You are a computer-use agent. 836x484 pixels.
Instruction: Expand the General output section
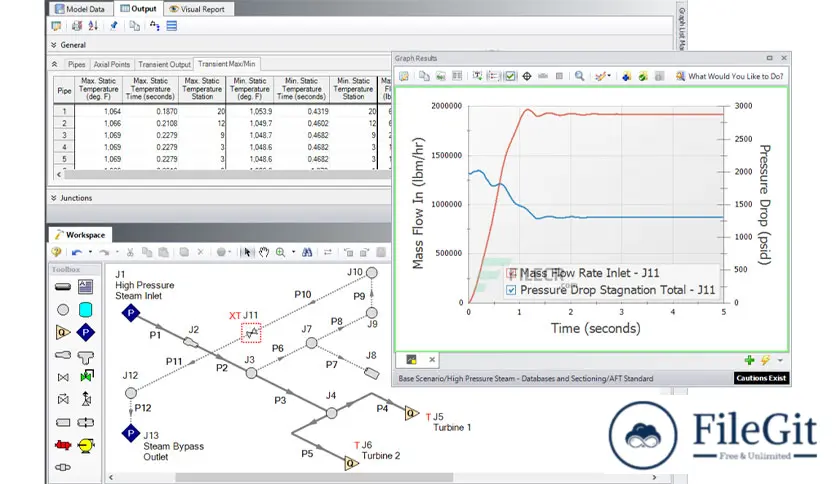tap(54, 45)
